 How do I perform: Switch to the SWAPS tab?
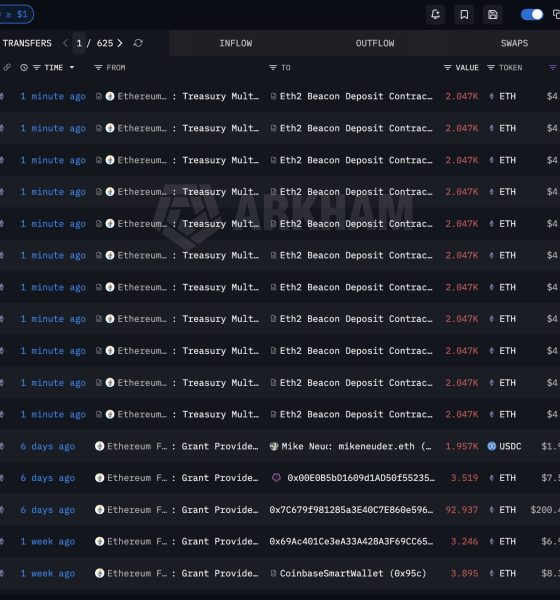(x=514, y=43)
